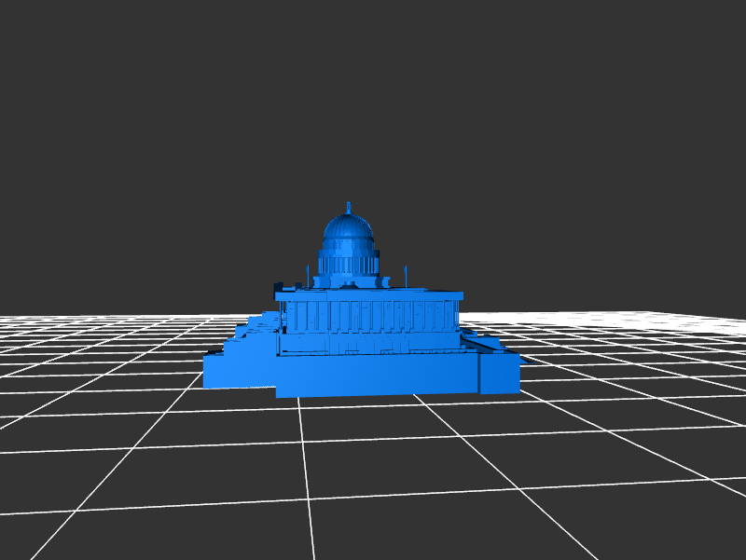The image size is (746, 560).
Task: Select the flat roof cornice above the columns
Action: (x=368, y=294)
